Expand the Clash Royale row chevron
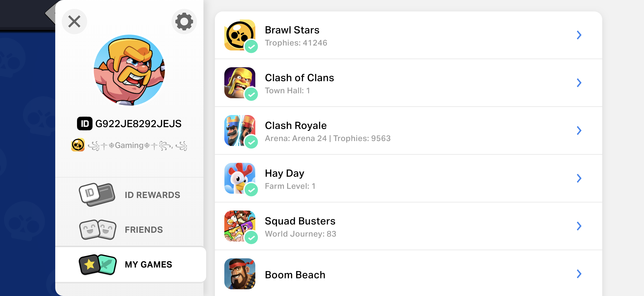644x296 pixels. [x=579, y=131]
